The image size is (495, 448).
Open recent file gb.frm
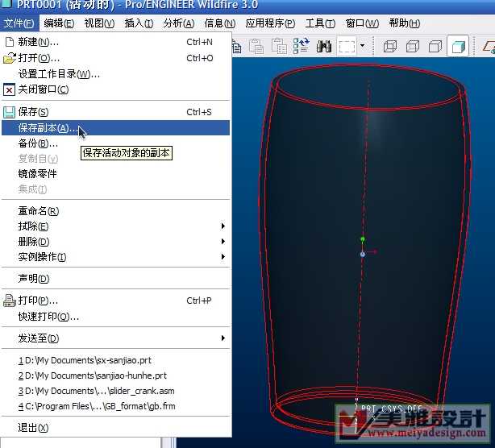115,406
